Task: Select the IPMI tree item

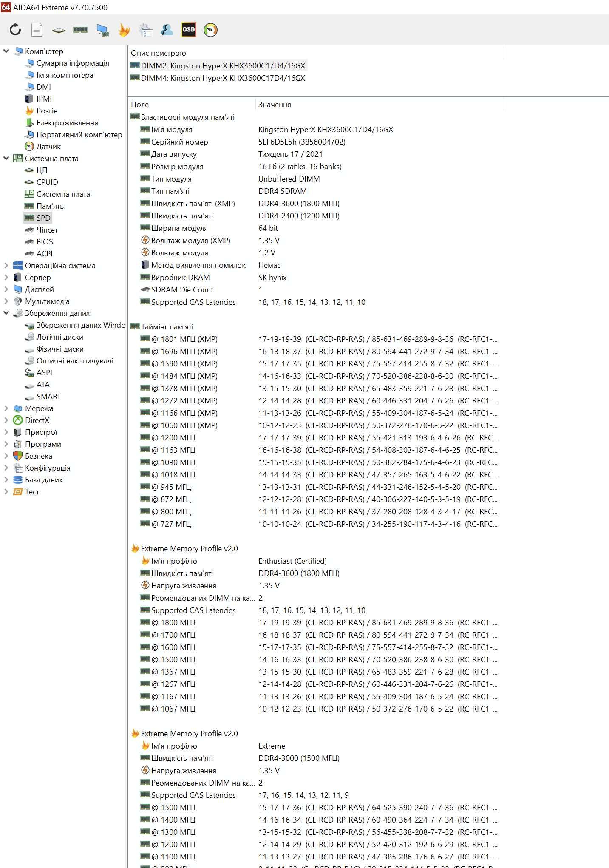Action: tap(44, 99)
